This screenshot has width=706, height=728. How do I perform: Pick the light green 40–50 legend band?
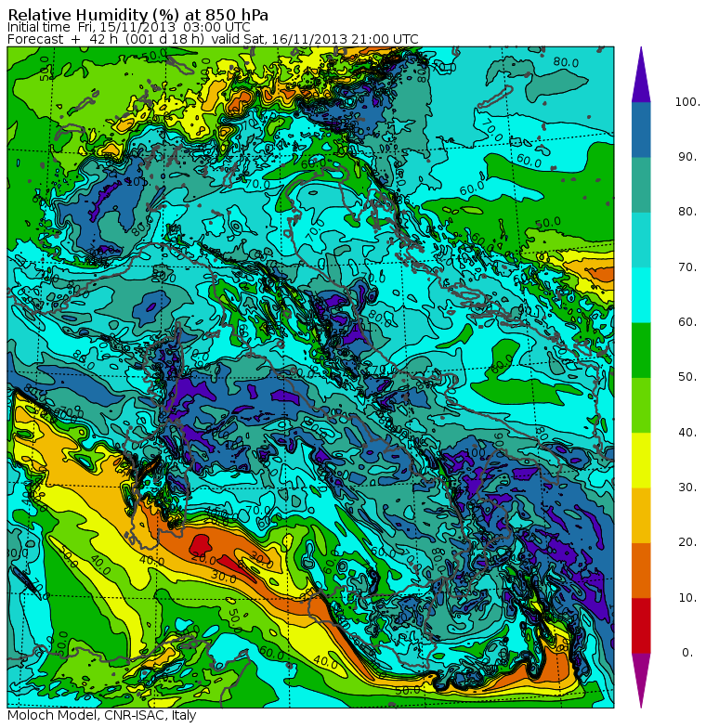(641, 405)
